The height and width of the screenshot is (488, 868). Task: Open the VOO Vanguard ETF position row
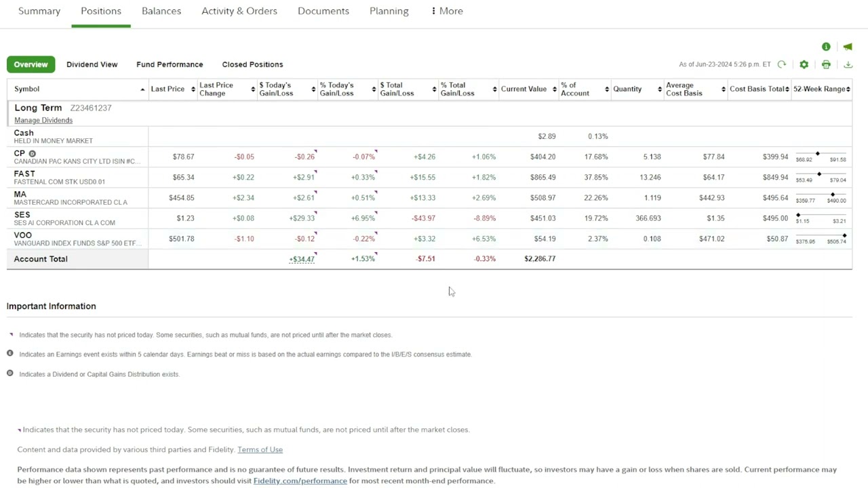(x=429, y=239)
